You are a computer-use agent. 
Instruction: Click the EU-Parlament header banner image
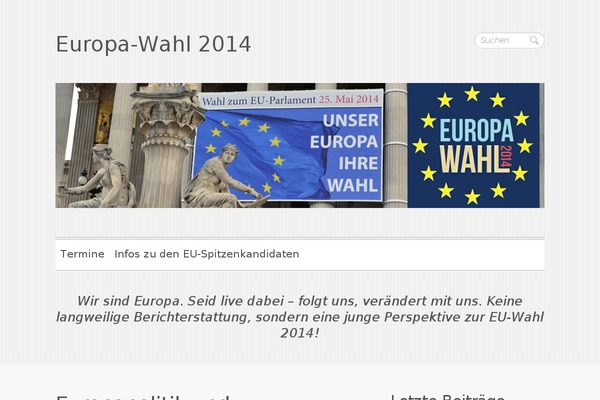[300, 145]
